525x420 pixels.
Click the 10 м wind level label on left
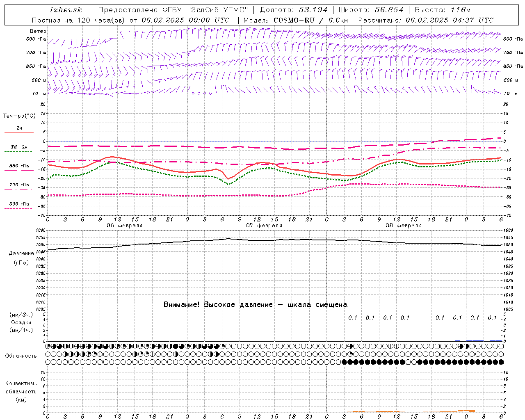click(39, 94)
